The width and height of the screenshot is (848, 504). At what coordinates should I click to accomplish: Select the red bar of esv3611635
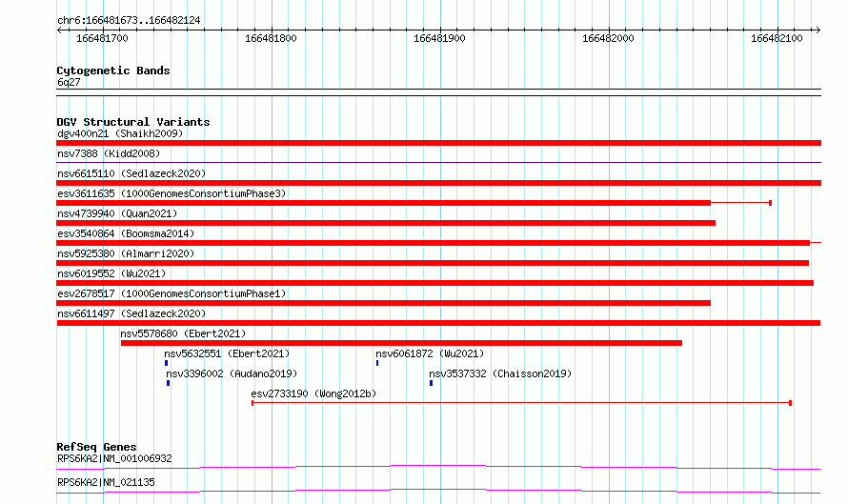click(383, 203)
